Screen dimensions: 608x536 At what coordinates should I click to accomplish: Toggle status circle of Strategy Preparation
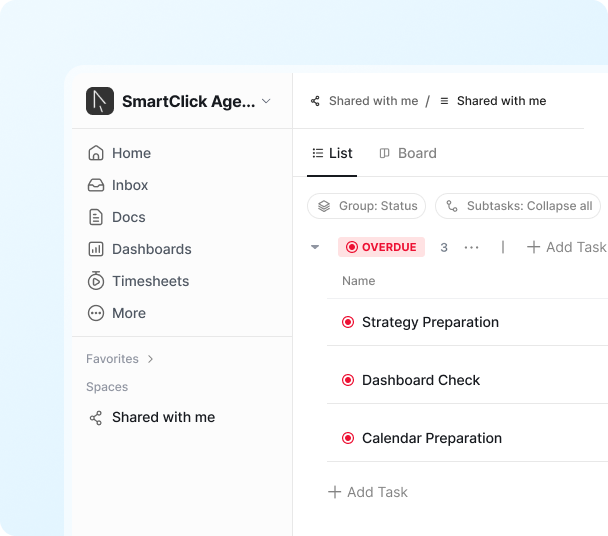348,322
